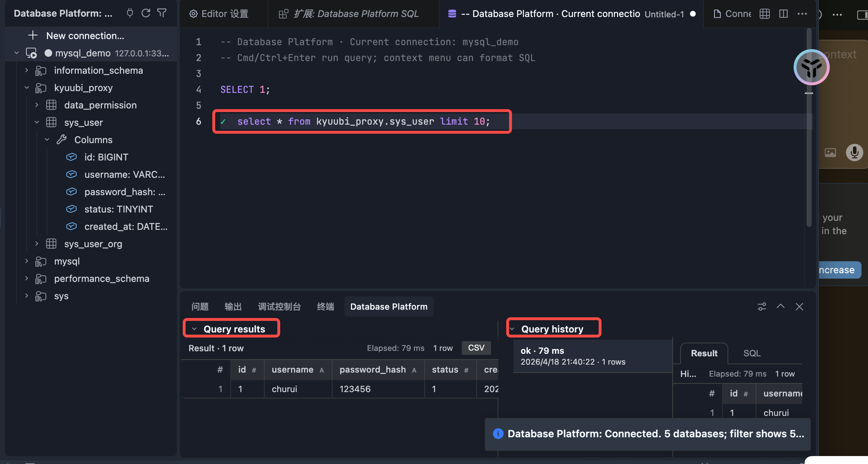
Task: Refresh the database connections list
Action: (146, 13)
